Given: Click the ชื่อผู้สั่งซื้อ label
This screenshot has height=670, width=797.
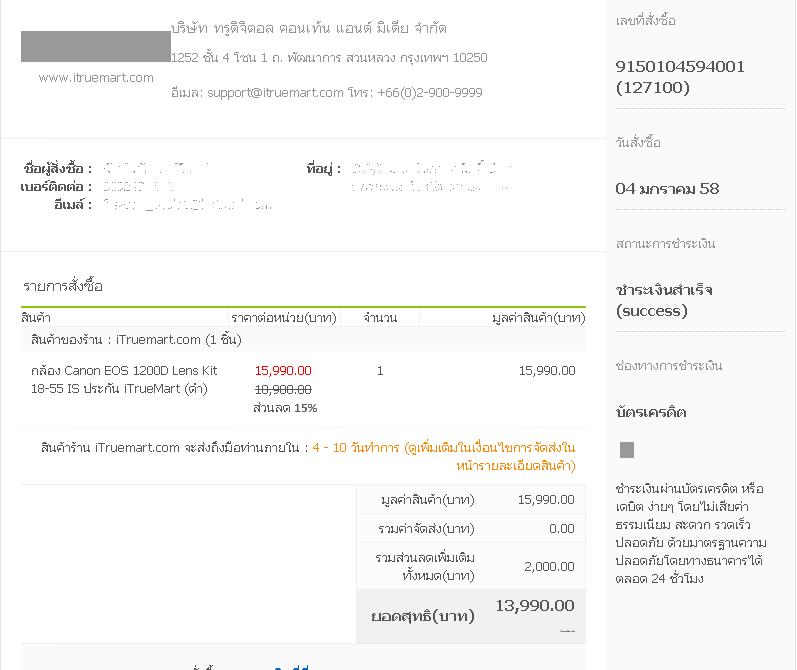Looking at the screenshot, I should click(x=57, y=168).
